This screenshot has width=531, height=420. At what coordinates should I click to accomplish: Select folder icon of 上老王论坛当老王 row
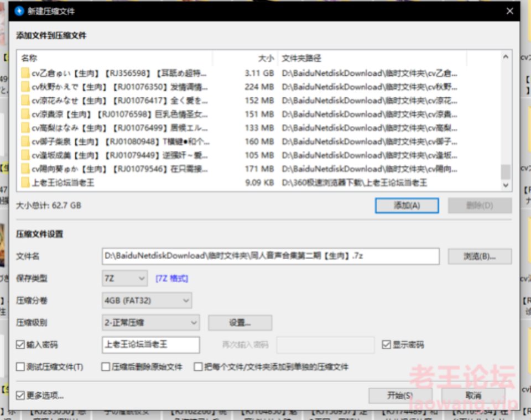pos(25,183)
